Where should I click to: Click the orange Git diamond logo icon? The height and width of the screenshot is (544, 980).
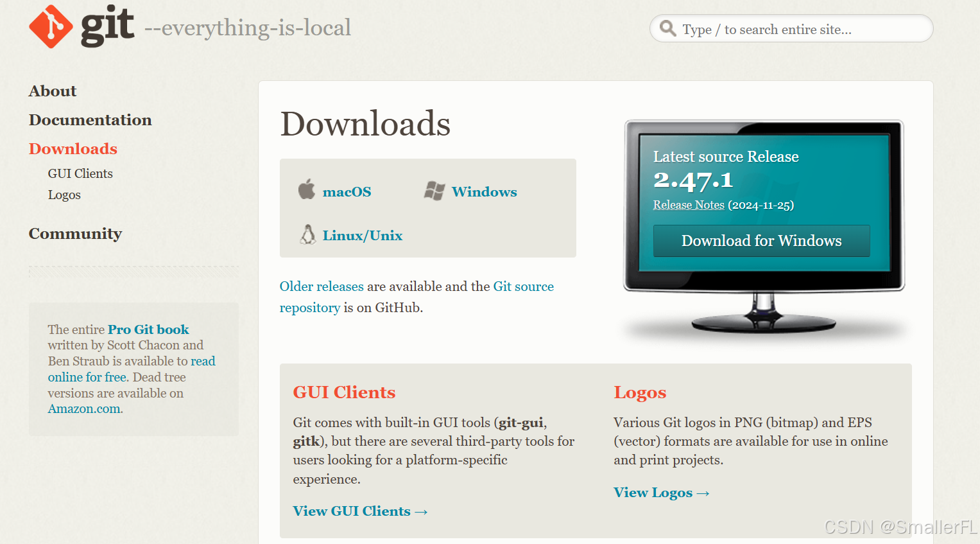(x=51, y=27)
